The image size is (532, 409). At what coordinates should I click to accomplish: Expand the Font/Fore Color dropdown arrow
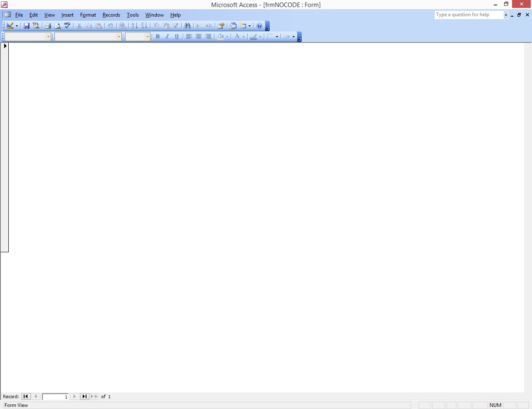click(244, 37)
